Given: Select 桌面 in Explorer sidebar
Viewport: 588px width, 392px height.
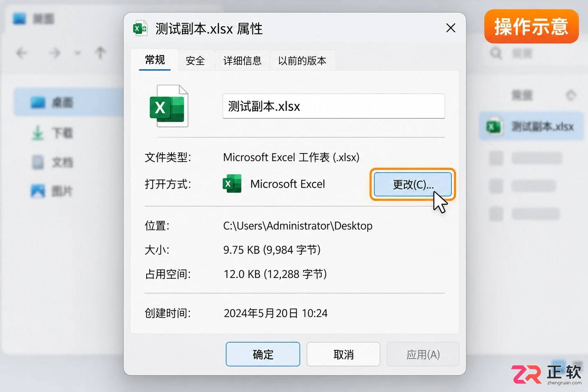Looking at the screenshot, I should coord(69,102).
